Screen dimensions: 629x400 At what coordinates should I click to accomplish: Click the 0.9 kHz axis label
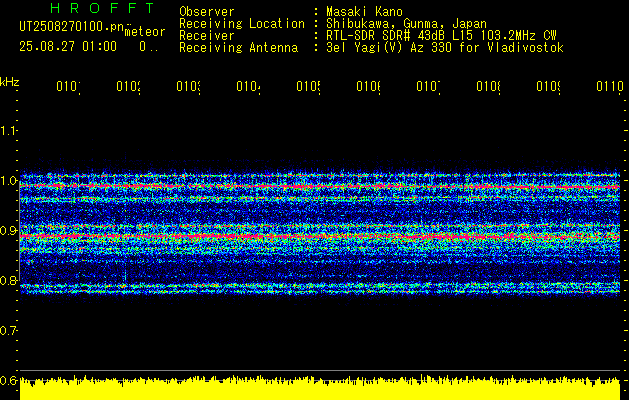coord(8,231)
